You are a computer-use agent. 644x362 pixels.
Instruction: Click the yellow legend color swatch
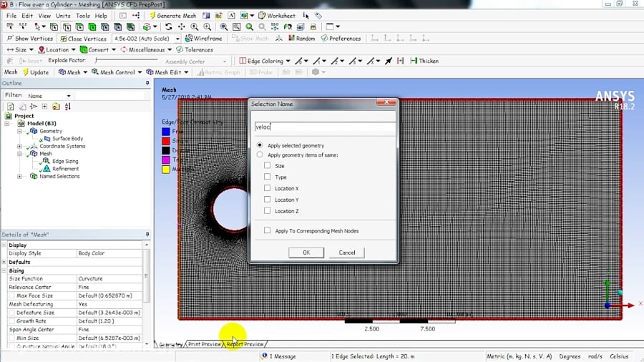(166, 169)
